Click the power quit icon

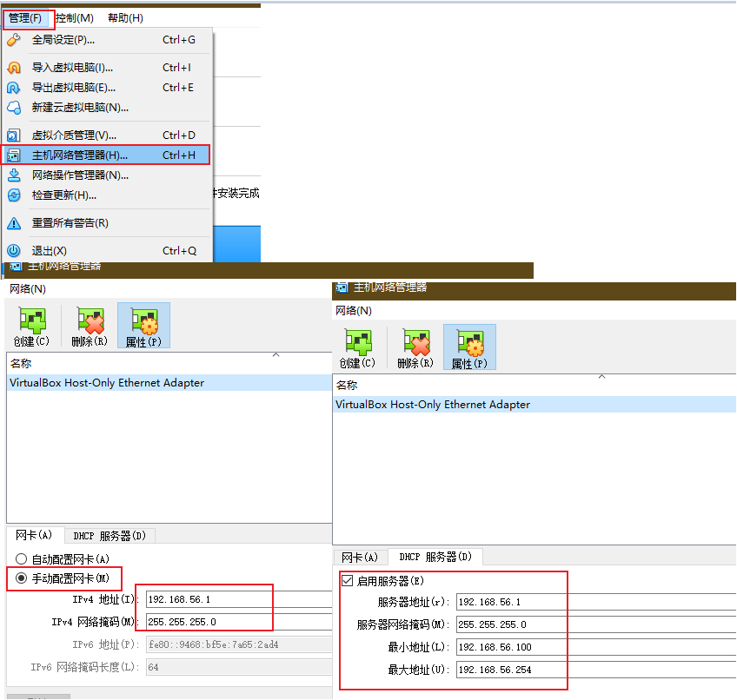14,251
